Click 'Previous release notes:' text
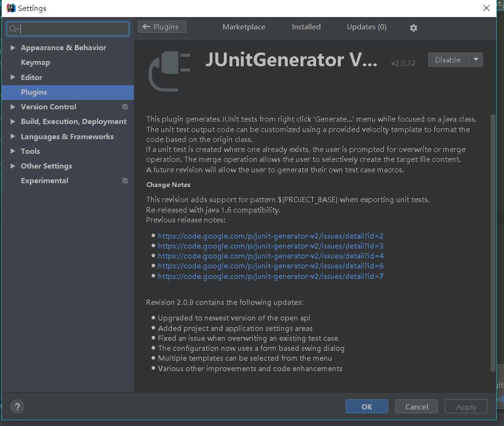The image size is (504, 426). (186, 220)
